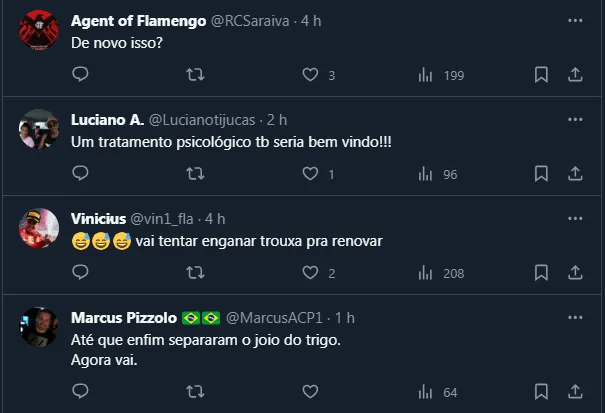Reply to Luciano A.'s tweet

(x=81, y=174)
